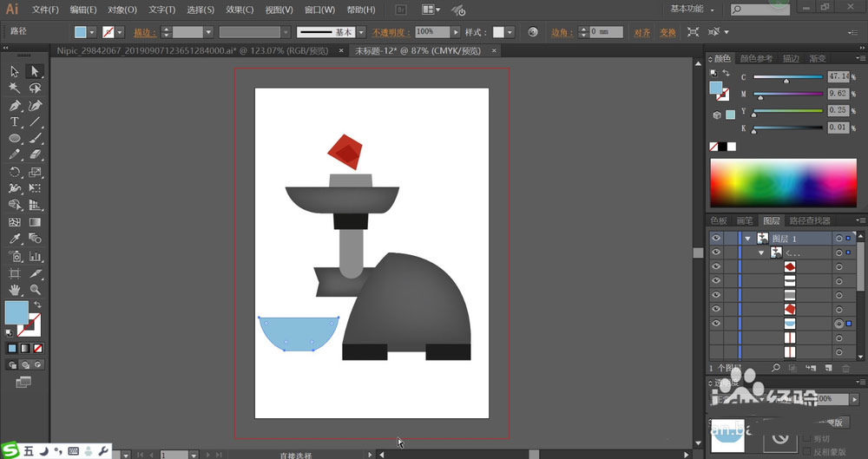Collapse the '<...' group sublayer triangle
The width and height of the screenshot is (868, 459).
762,253
